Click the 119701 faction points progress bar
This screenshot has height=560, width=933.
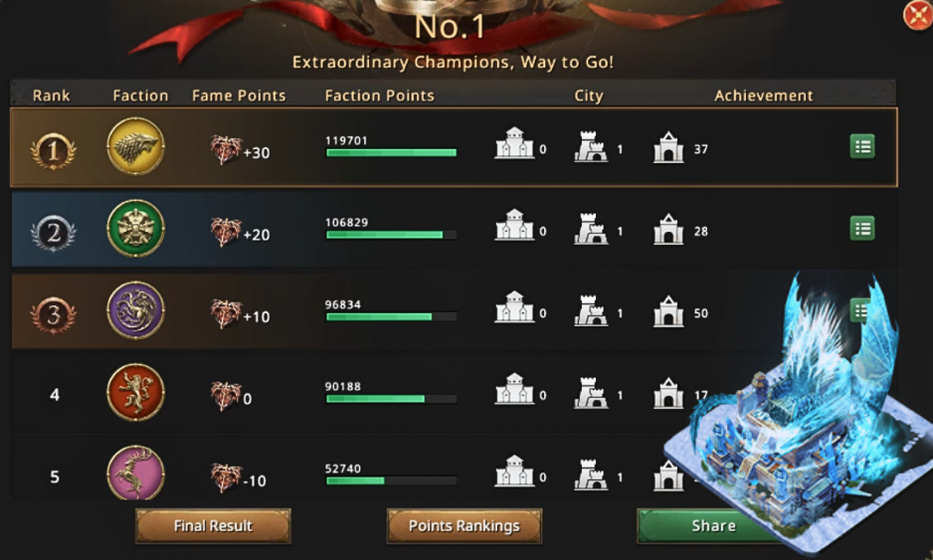click(x=392, y=153)
